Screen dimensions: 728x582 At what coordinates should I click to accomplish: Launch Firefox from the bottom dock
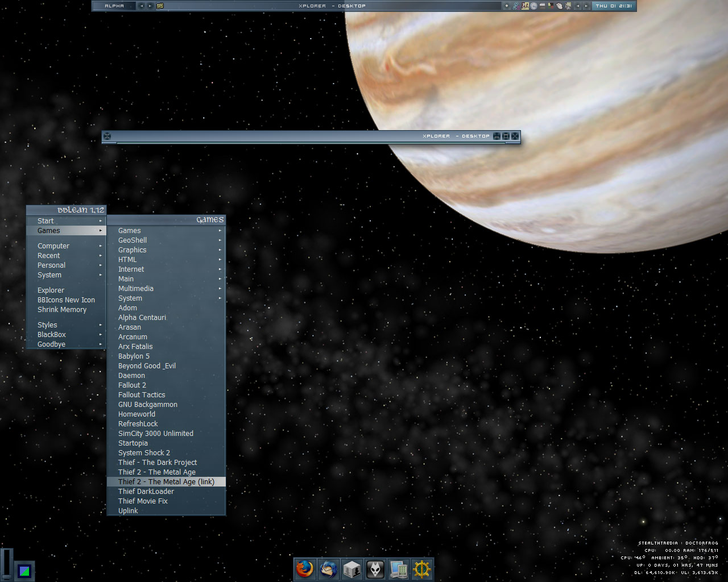[305, 569]
